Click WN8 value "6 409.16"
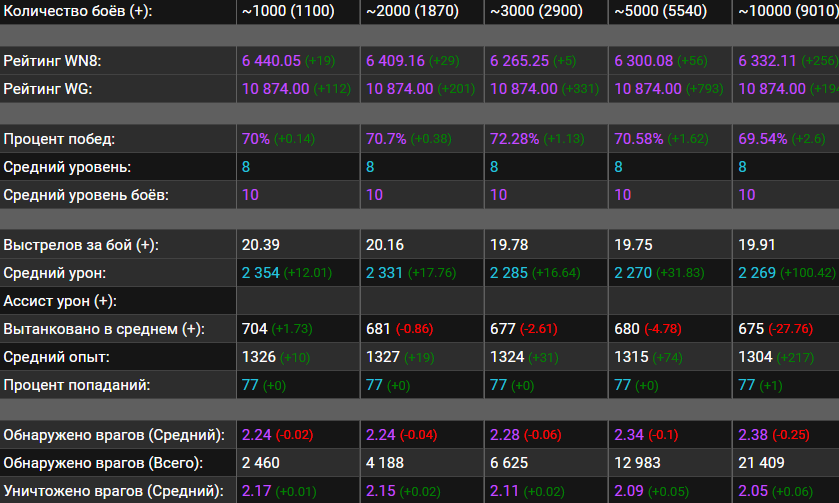Viewport: 839px width, 503px height. pyautogui.click(x=395, y=61)
